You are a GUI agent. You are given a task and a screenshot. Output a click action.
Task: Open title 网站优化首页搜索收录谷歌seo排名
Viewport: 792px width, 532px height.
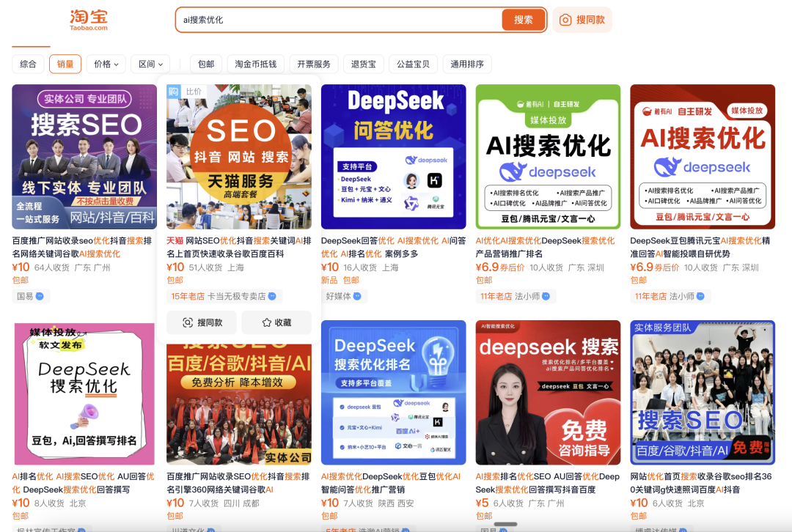(701, 483)
